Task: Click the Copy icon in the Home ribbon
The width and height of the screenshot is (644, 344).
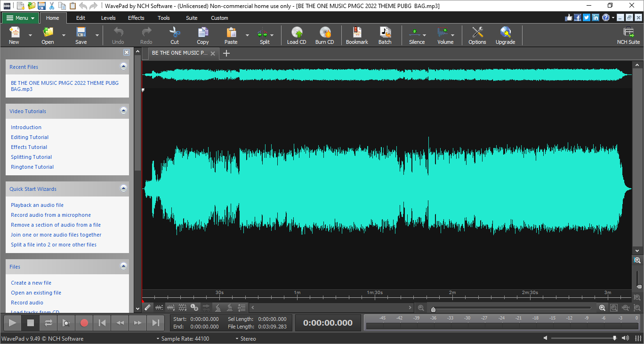Action: pyautogui.click(x=203, y=33)
